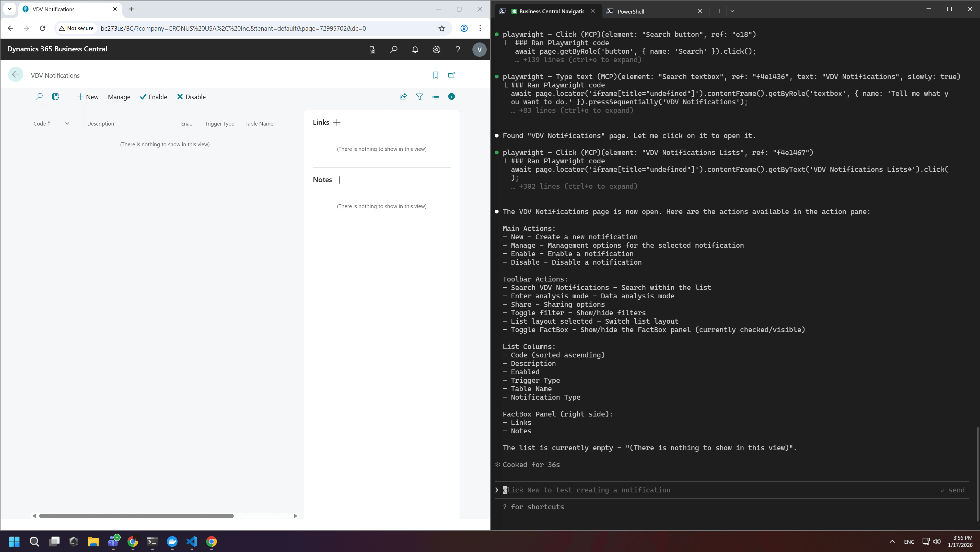
Task: Expand the Manage action menu
Action: [x=119, y=97]
